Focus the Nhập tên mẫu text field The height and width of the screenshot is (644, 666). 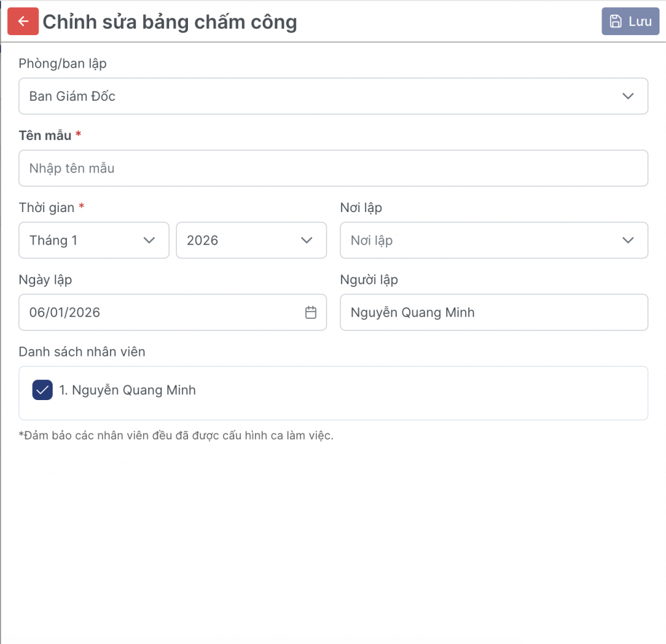[333, 168]
